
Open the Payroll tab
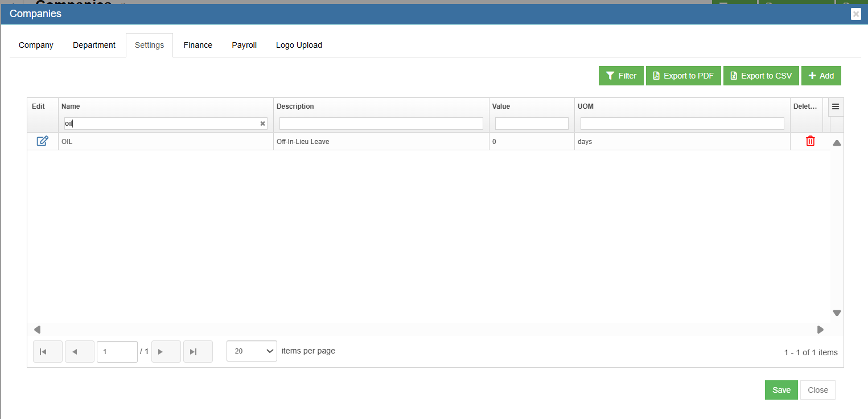click(244, 45)
